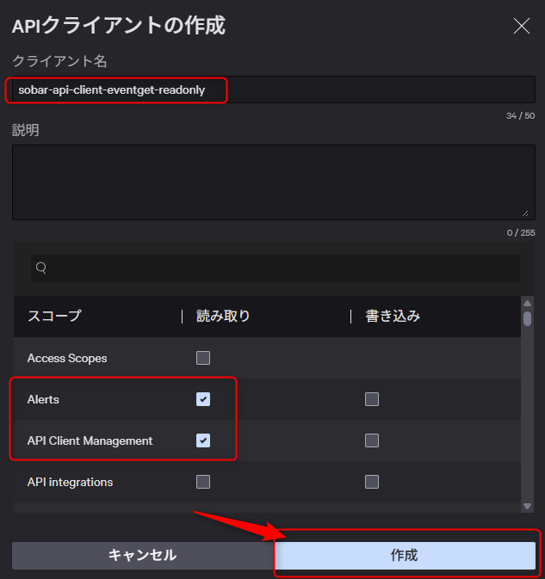Click the client name input field
This screenshot has width=545, height=579.
tap(274, 90)
